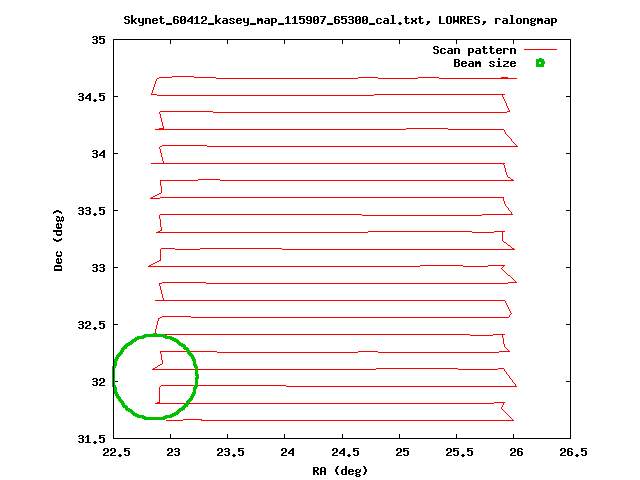Click the green beam size legend marker
640x480 pixels.
(540, 63)
